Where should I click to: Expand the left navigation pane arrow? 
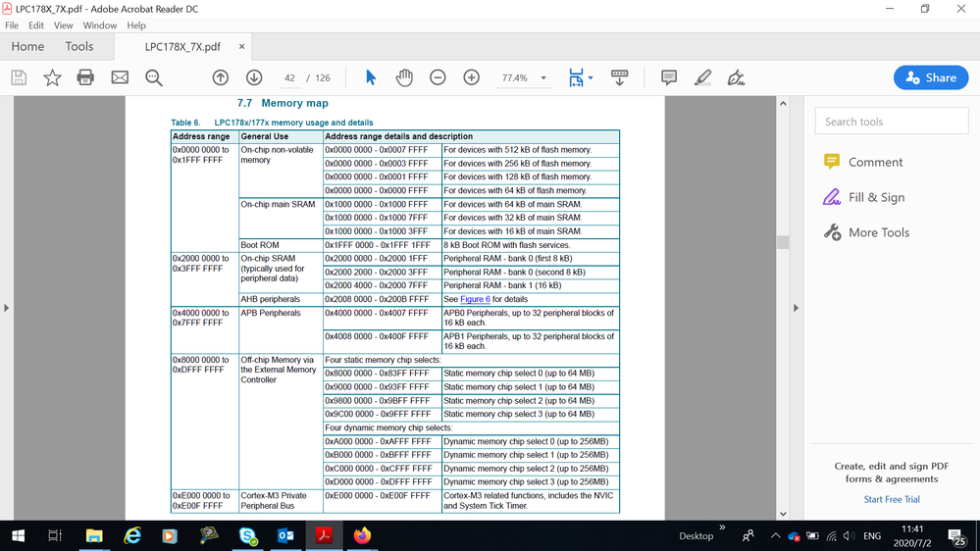(6, 307)
